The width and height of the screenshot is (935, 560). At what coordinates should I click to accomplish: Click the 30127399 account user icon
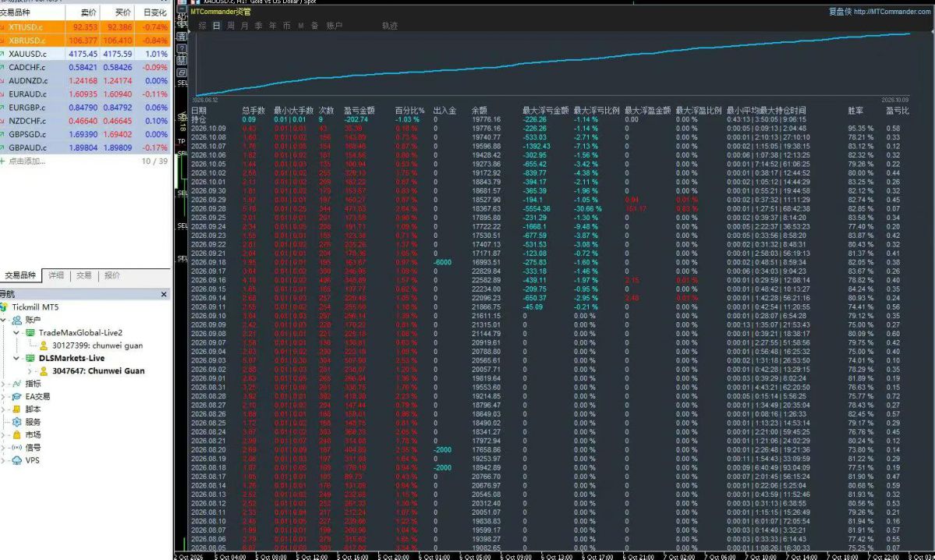(44, 346)
